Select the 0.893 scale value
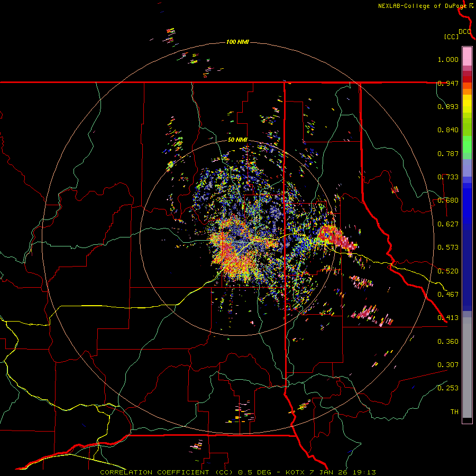The height and width of the screenshot is (476, 476). coord(448,106)
